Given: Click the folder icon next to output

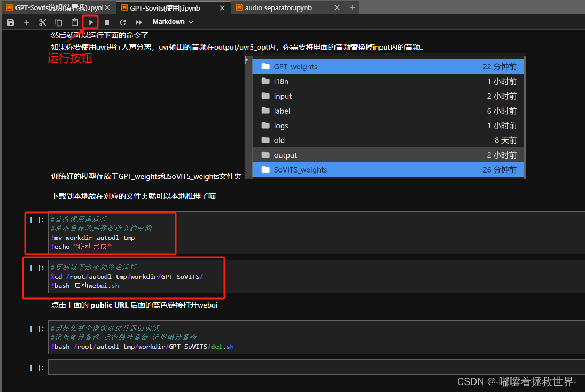Looking at the screenshot, I should [x=266, y=155].
